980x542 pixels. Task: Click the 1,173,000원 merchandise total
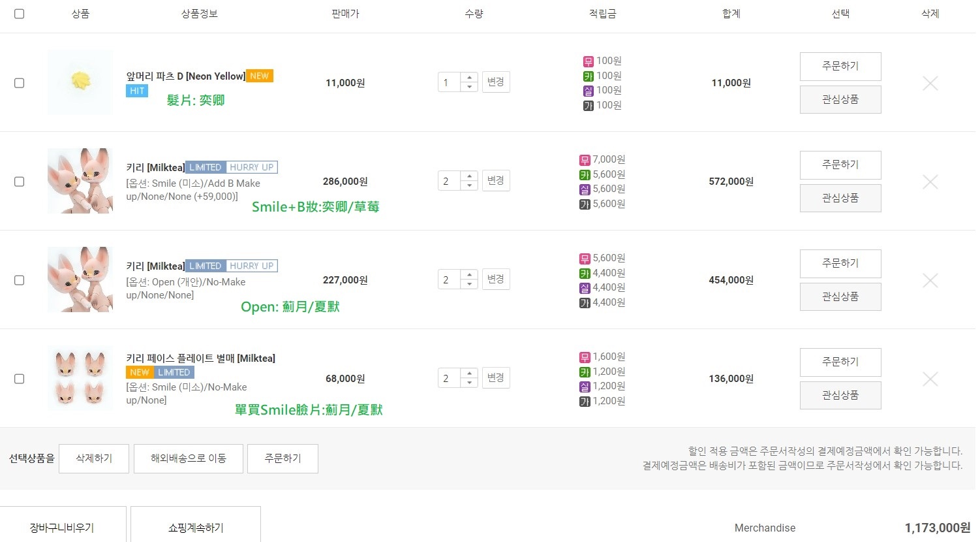pyautogui.click(x=938, y=528)
